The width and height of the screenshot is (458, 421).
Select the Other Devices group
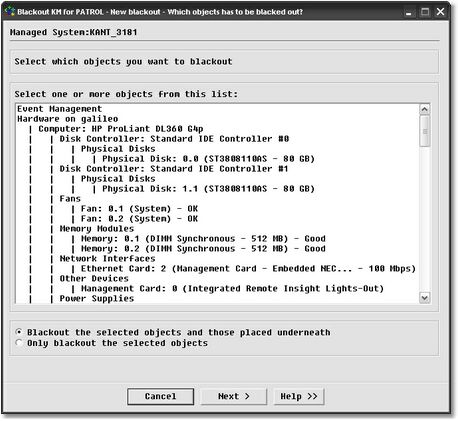pos(94,279)
